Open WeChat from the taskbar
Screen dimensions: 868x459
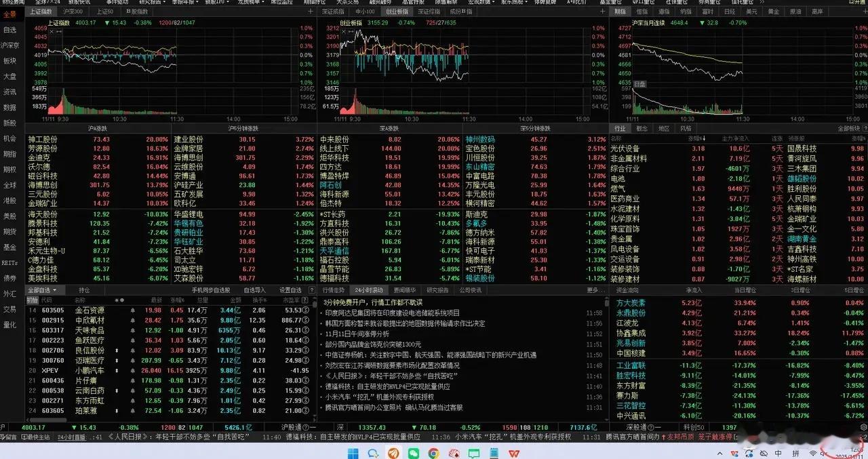pos(414,452)
